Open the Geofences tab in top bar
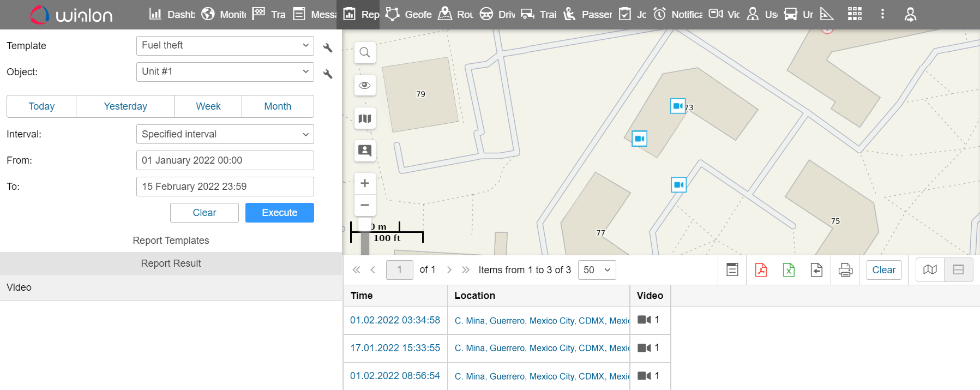Image resolution: width=980 pixels, height=390 pixels. click(x=408, y=14)
